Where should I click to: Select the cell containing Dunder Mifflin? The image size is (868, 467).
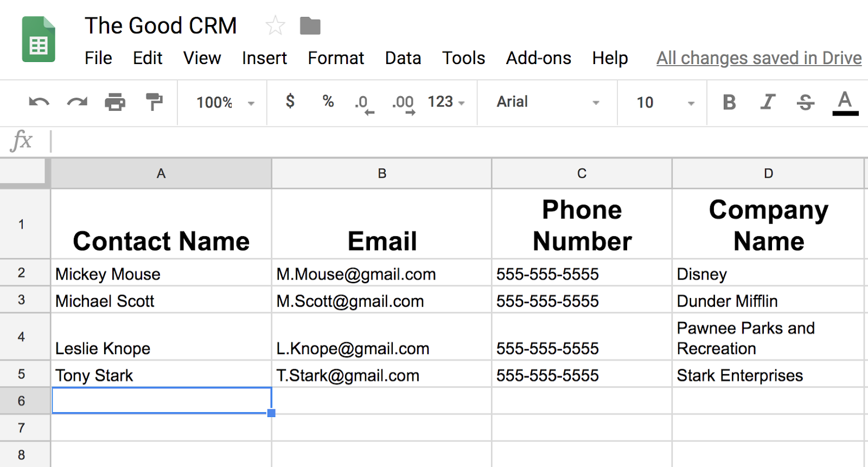[767, 301]
